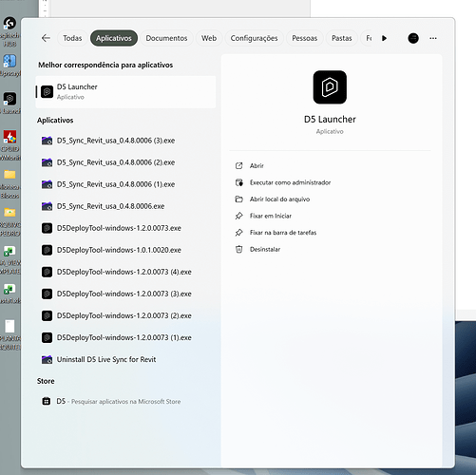Select the Configurações filter tab
Screen dimensions: 476x475
point(254,38)
